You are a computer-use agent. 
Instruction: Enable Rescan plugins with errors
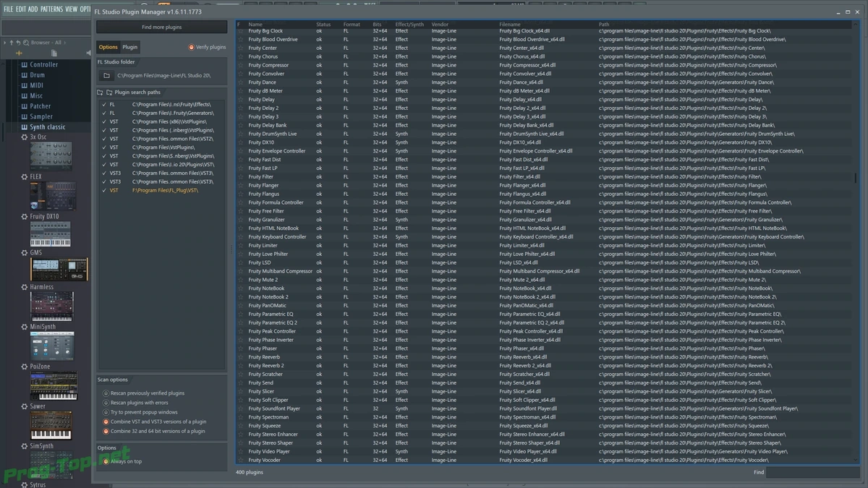106,403
